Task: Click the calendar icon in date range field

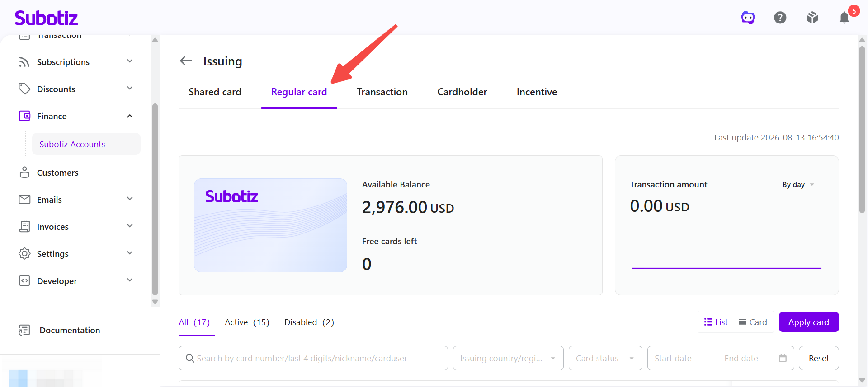Action: (783, 358)
